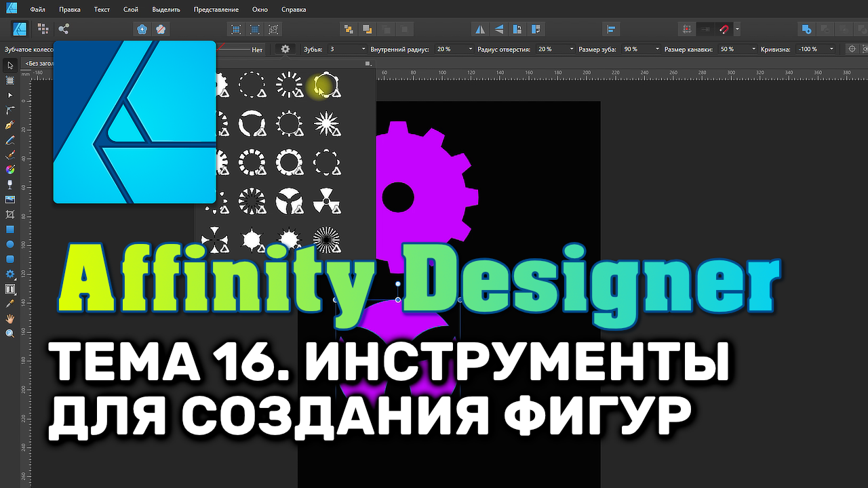Open the Выделить menu

[x=166, y=9]
